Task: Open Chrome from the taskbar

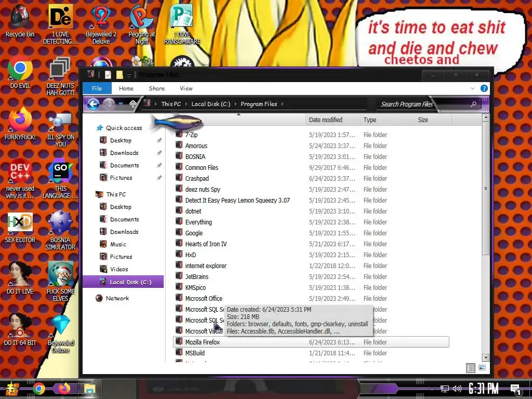Action: 38,389
